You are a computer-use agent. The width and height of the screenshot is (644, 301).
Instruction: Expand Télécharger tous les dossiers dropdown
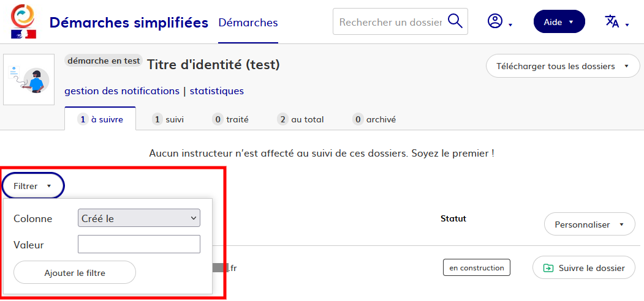pos(563,66)
